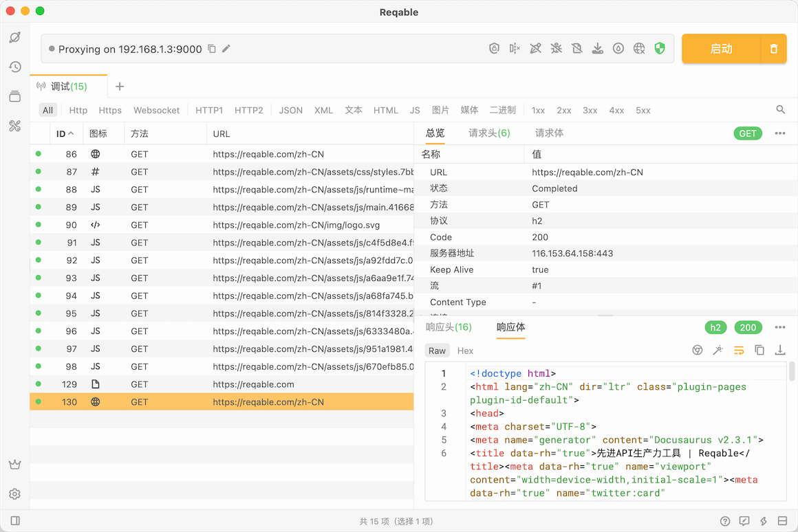Select row 129 https://reqable.com
Viewport: 798px width, 532px height.
pos(222,384)
